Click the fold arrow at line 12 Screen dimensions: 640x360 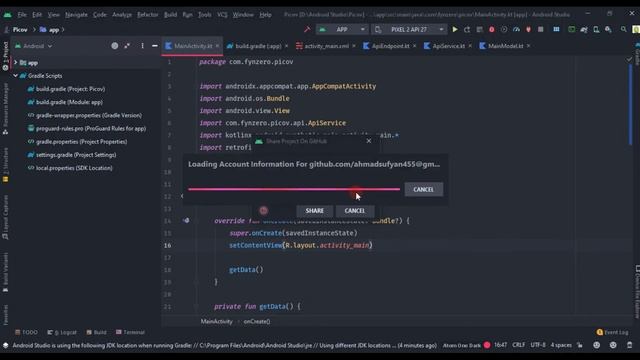tap(182, 196)
